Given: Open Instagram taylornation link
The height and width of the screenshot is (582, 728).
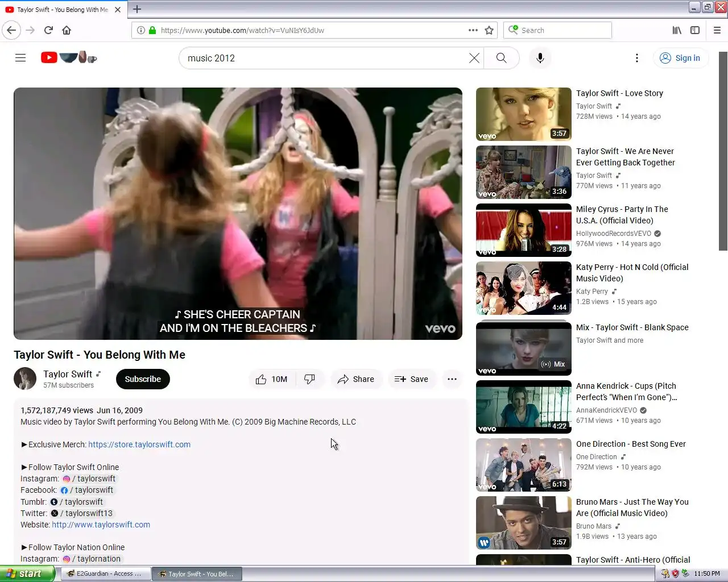Looking at the screenshot, I should pos(92,559).
